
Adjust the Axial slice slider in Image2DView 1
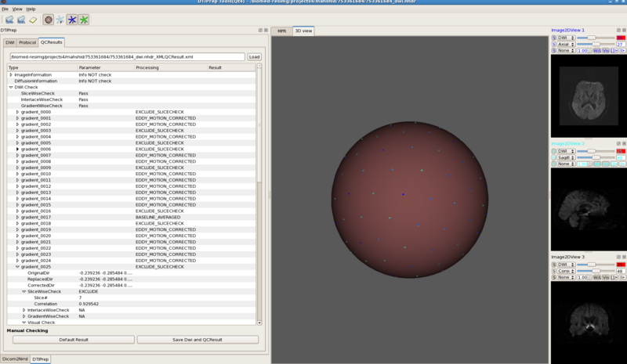pos(596,44)
